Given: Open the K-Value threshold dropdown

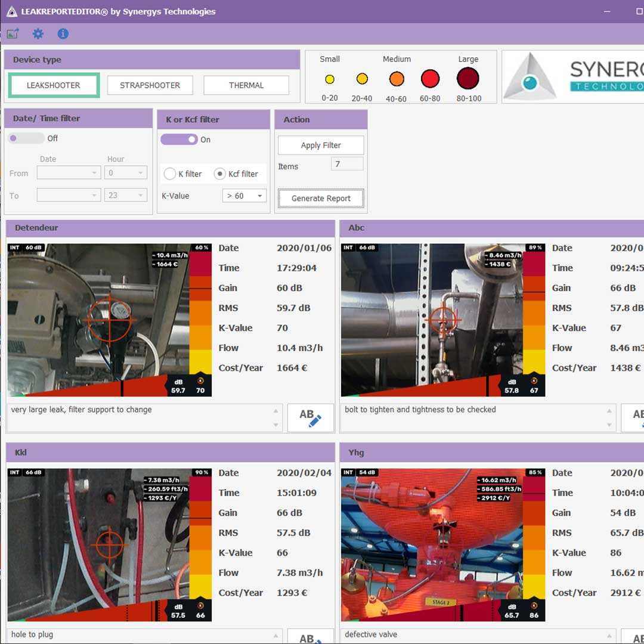Looking at the screenshot, I should coord(244,196).
